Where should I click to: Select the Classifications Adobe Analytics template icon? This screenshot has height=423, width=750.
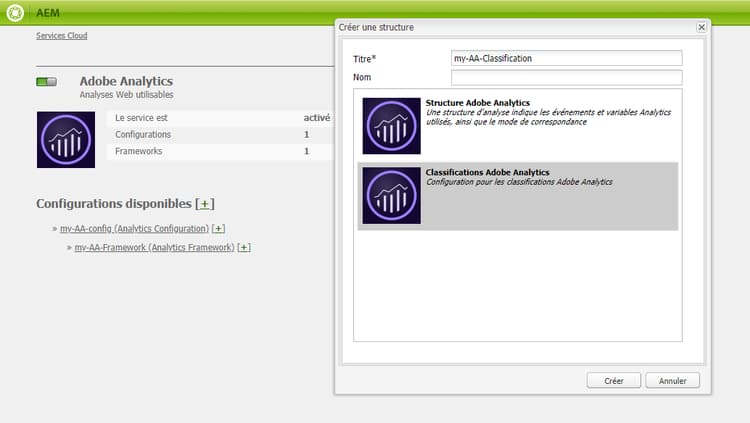[x=391, y=196]
